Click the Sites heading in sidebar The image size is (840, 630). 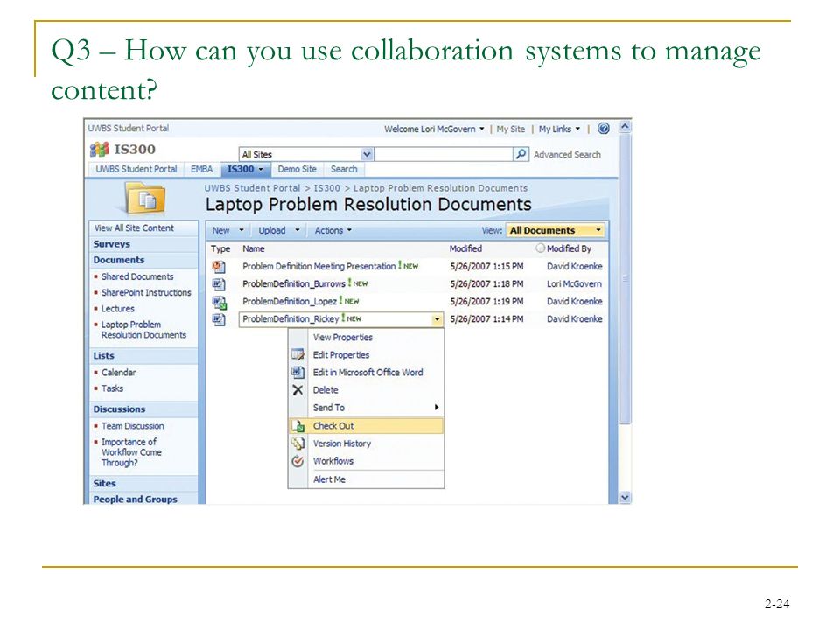pos(104,483)
